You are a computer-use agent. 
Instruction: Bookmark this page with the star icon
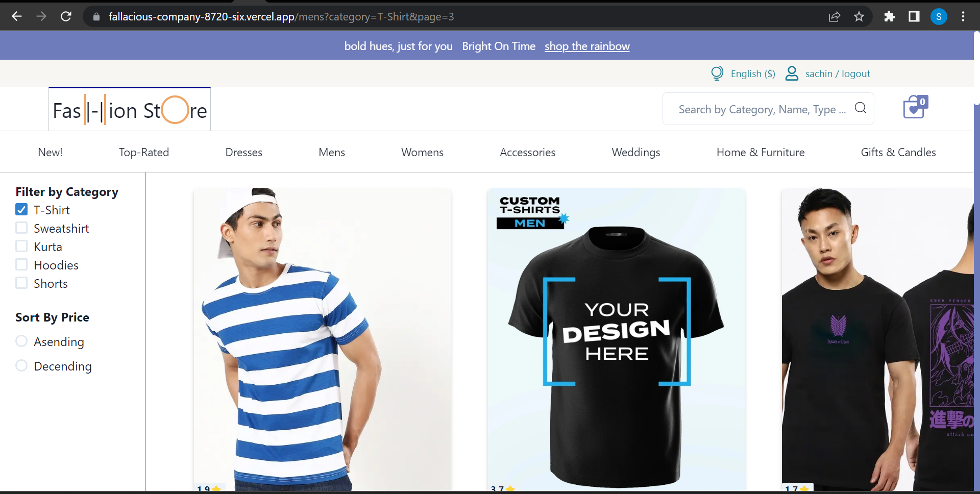point(859,17)
